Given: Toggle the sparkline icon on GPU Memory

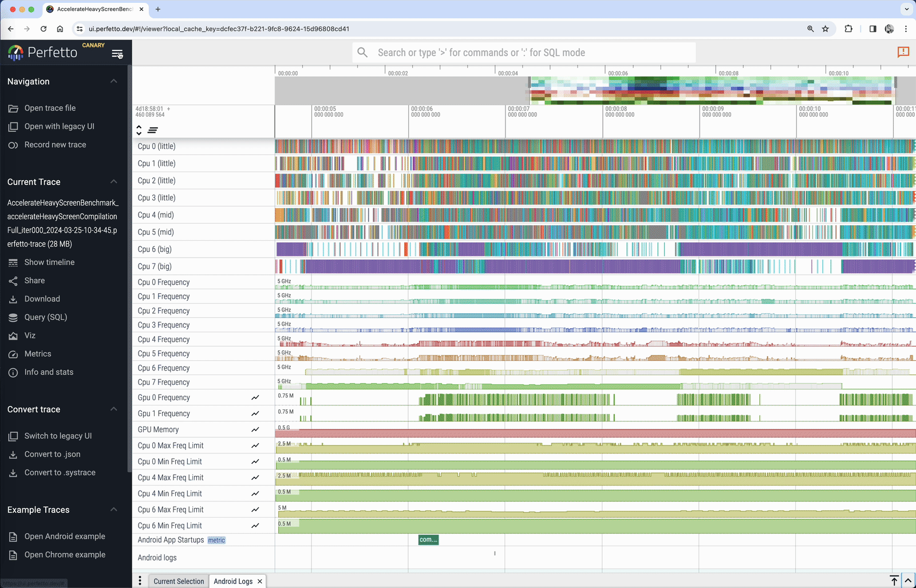Looking at the screenshot, I should tap(255, 429).
